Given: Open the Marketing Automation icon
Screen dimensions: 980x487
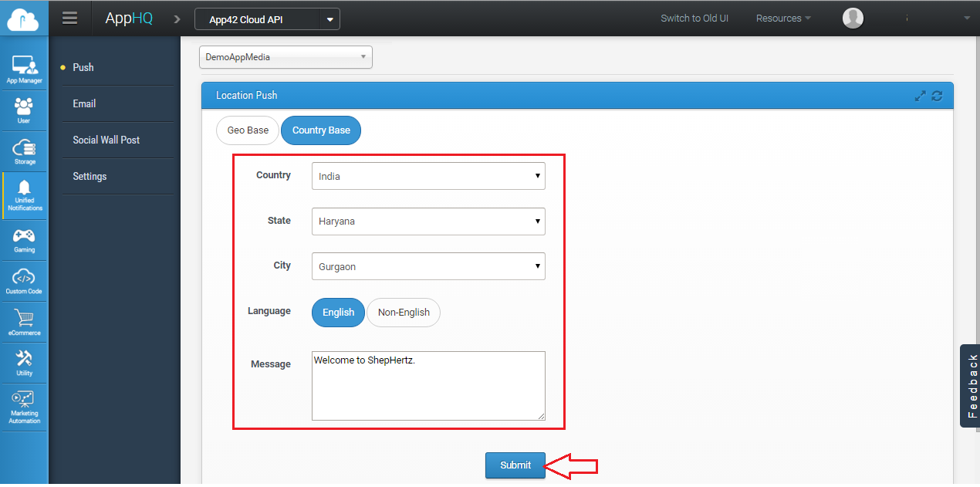Looking at the screenshot, I should 24,407.
